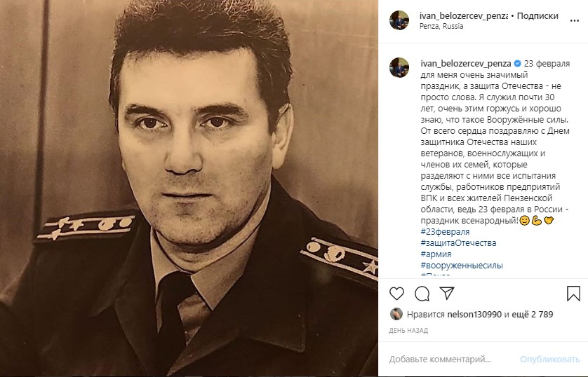
Task: Open comments via the speech bubble icon
Action: (x=422, y=294)
